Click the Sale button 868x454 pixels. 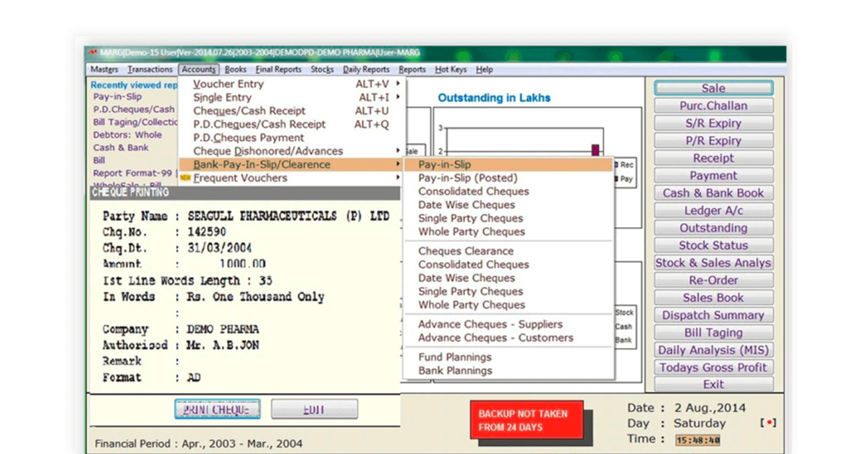[x=713, y=88]
